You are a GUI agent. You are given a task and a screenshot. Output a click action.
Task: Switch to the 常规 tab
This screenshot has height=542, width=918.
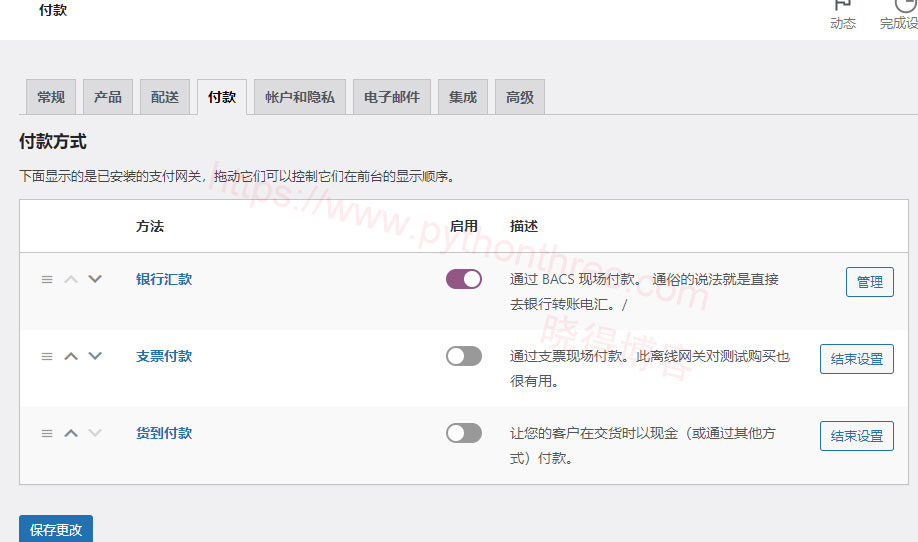pos(51,97)
